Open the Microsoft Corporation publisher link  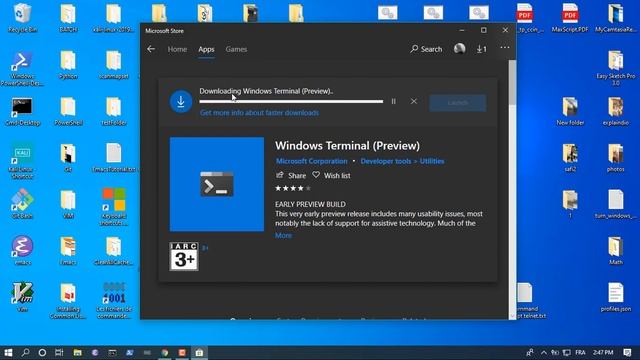pos(311,161)
